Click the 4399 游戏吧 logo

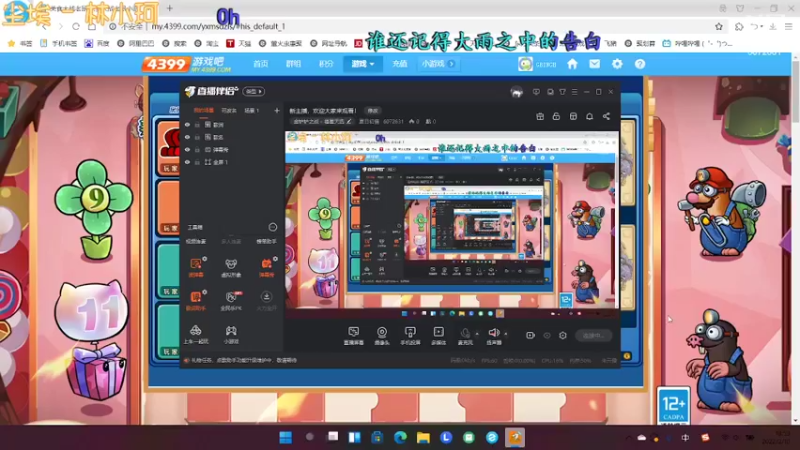click(x=187, y=64)
